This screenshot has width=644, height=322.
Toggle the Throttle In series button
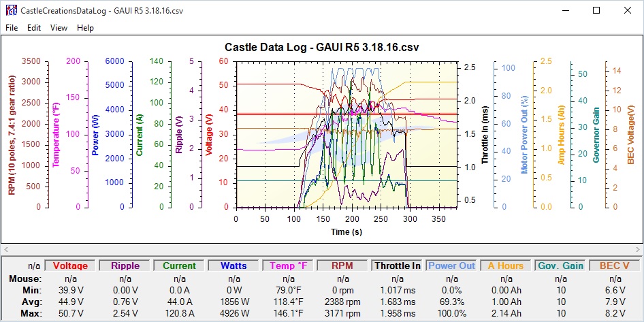(x=397, y=265)
